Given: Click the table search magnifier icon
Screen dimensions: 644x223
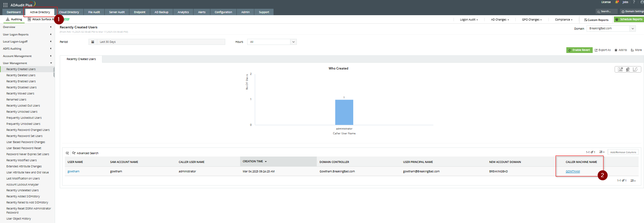Looking at the screenshot, I should (67, 153).
